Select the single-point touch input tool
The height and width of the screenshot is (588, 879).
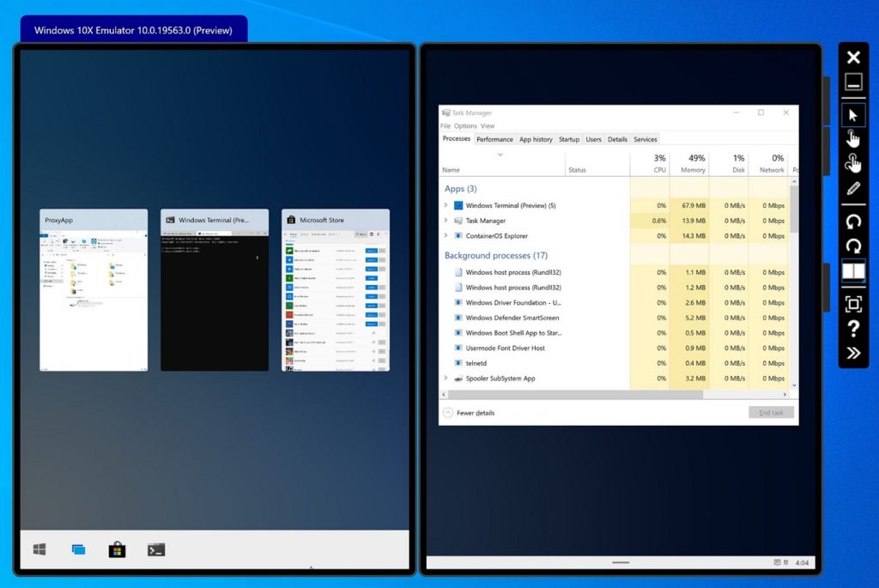pyautogui.click(x=852, y=137)
